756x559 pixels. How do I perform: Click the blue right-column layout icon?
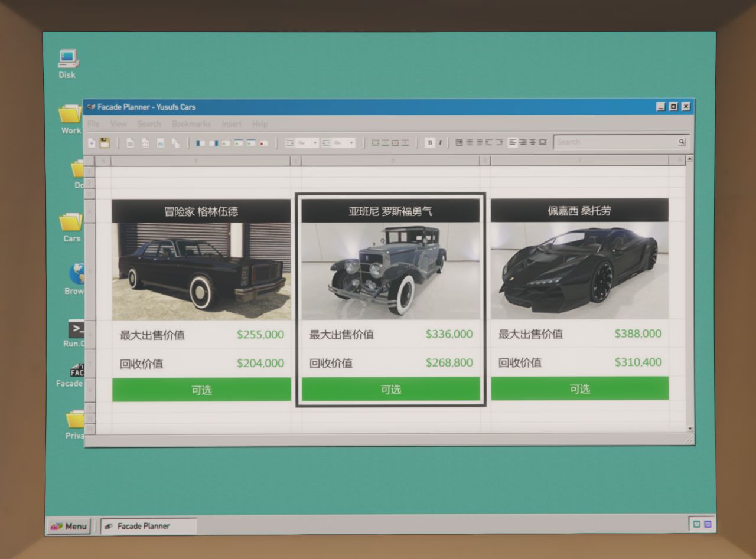pos(214,143)
